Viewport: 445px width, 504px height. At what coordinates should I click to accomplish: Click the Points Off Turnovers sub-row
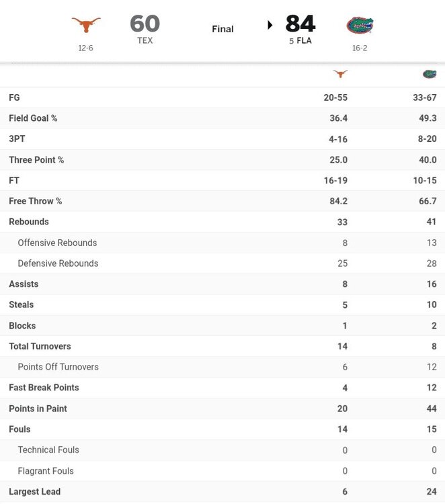(x=58, y=367)
